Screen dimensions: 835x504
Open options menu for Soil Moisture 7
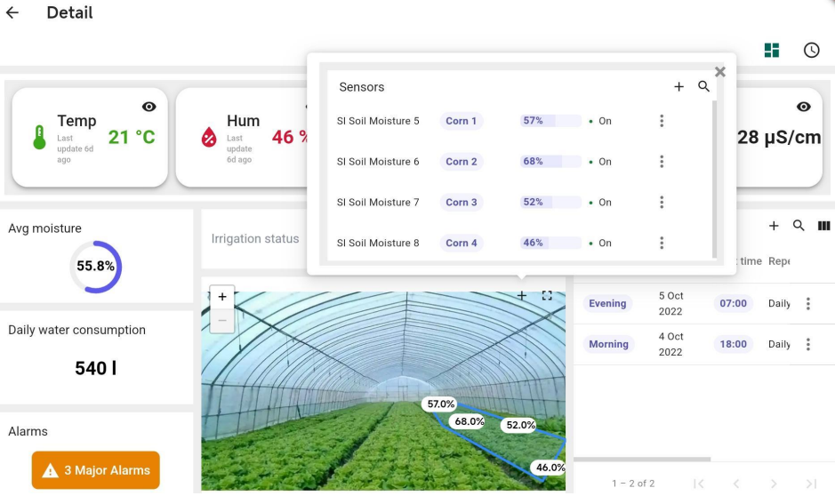pyautogui.click(x=662, y=203)
